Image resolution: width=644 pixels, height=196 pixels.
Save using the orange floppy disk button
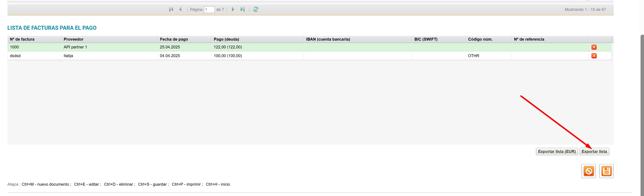tap(606, 171)
